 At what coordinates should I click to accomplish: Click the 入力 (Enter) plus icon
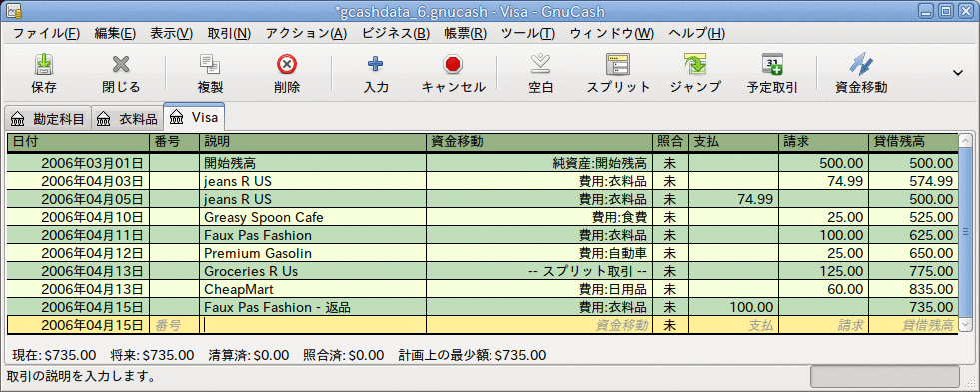tap(376, 64)
